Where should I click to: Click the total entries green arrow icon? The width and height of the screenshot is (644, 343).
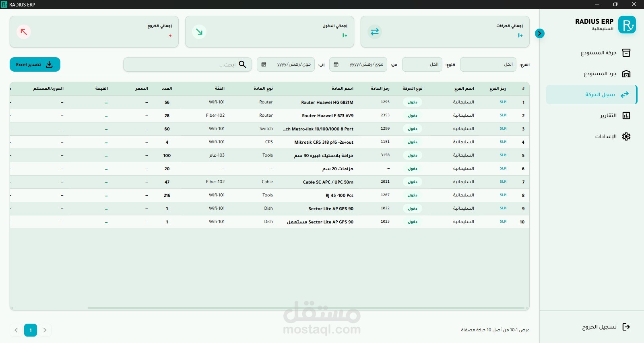(199, 32)
